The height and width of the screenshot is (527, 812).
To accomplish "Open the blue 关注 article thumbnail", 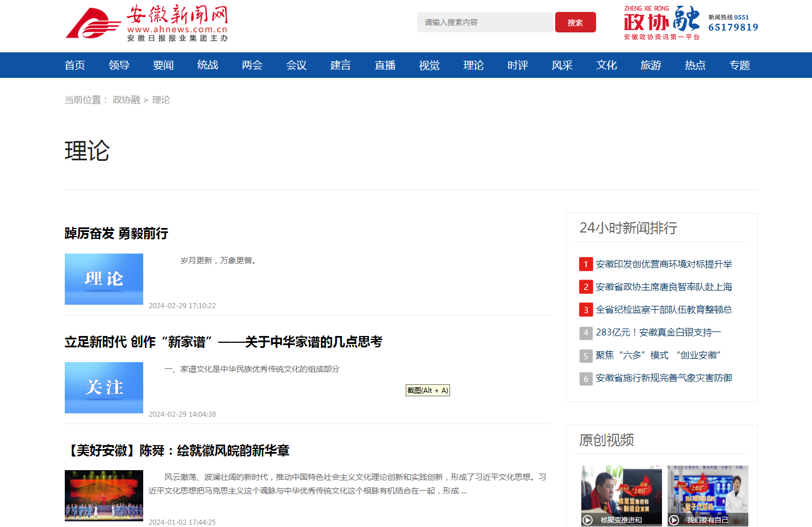I will tap(104, 388).
